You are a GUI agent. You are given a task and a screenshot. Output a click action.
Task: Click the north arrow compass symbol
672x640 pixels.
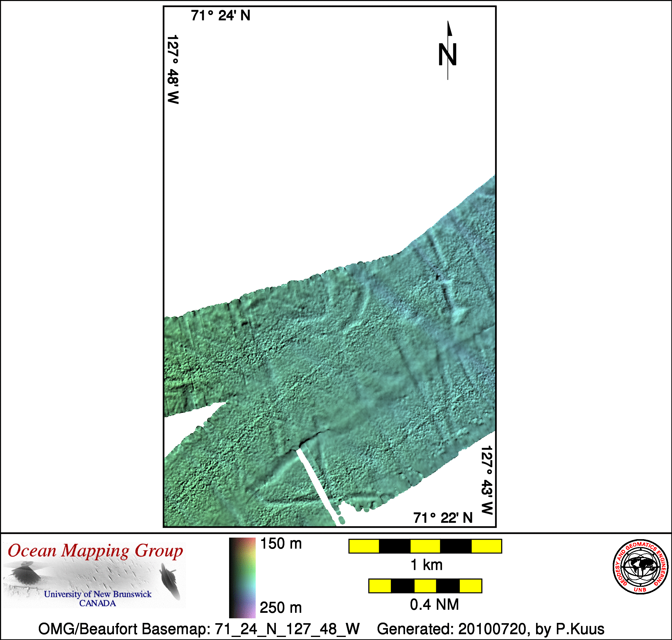(x=447, y=51)
